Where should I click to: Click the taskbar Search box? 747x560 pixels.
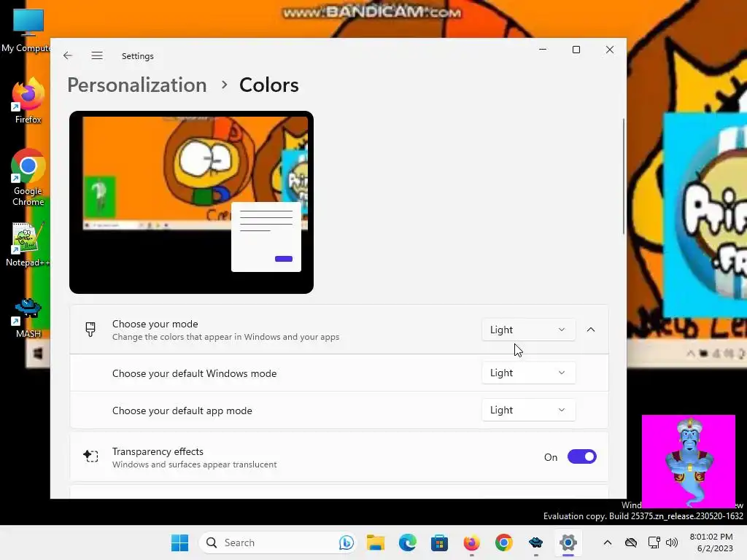tap(278, 542)
